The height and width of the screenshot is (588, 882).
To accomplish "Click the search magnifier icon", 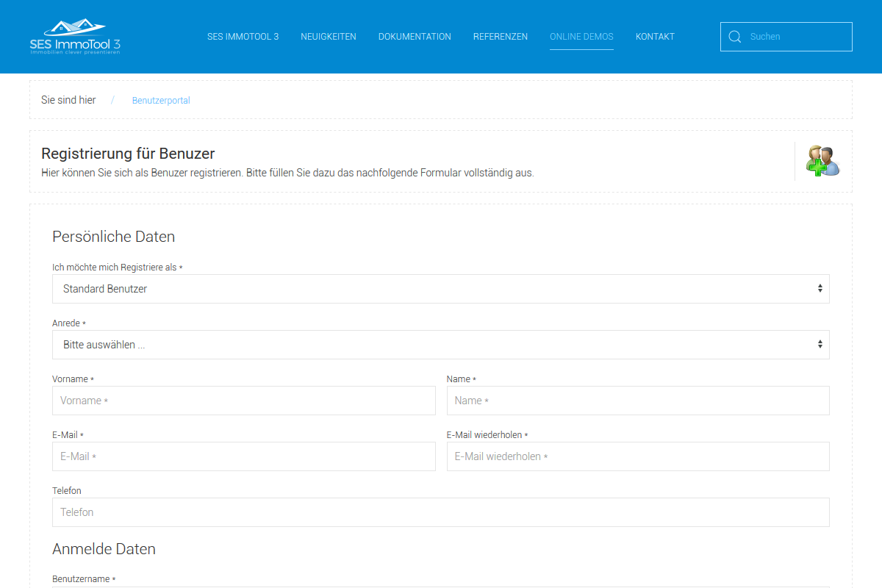I will (734, 37).
